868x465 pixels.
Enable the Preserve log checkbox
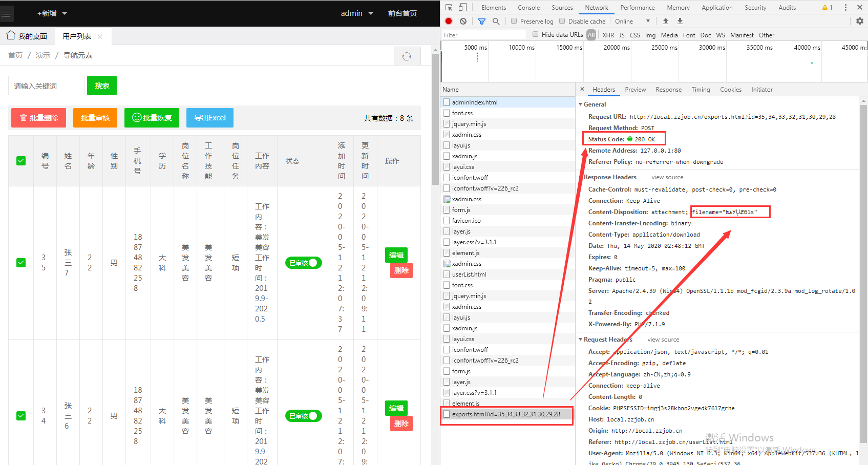513,21
